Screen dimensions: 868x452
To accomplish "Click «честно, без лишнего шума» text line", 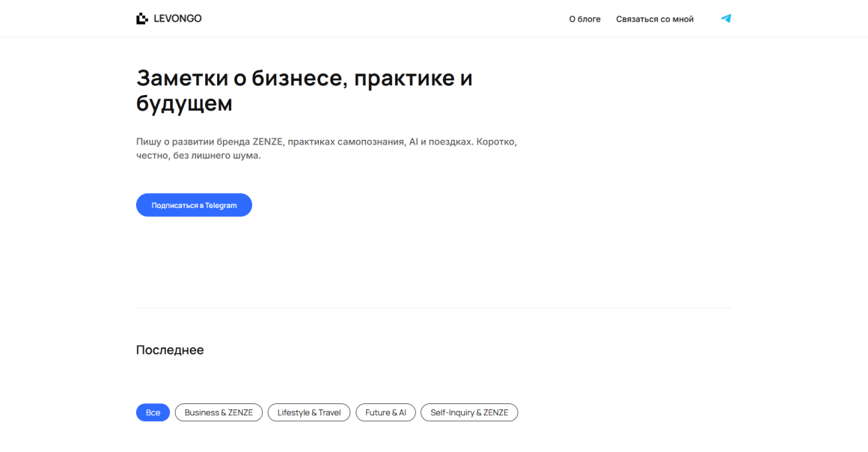I will click(198, 156).
